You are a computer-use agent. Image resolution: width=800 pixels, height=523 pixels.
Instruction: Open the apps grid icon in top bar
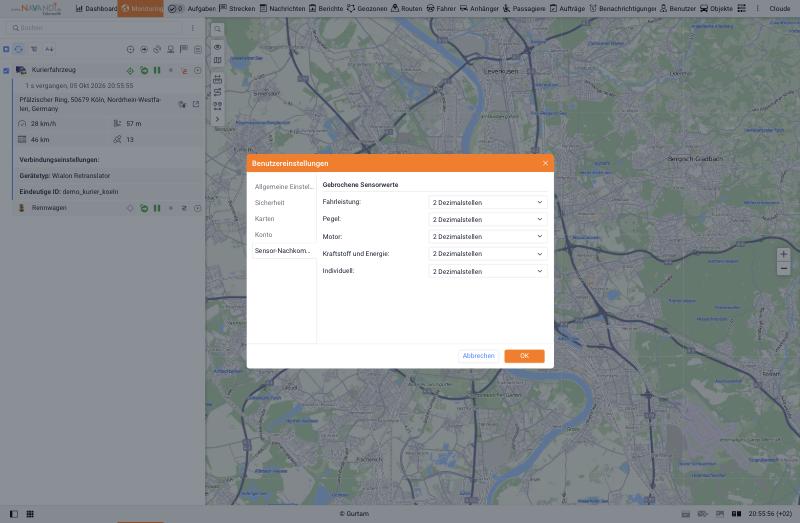click(x=742, y=9)
